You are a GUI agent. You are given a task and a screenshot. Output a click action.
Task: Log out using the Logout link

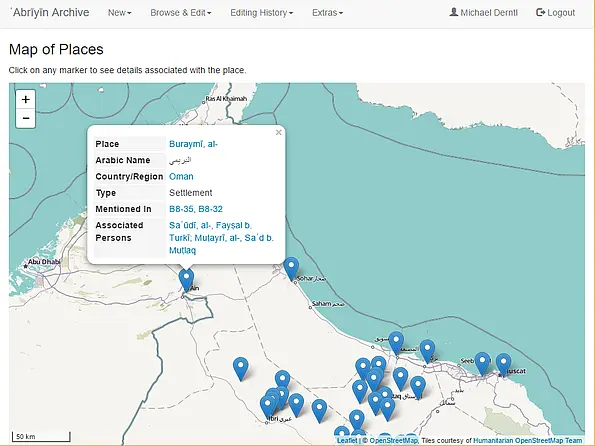(556, 13)
